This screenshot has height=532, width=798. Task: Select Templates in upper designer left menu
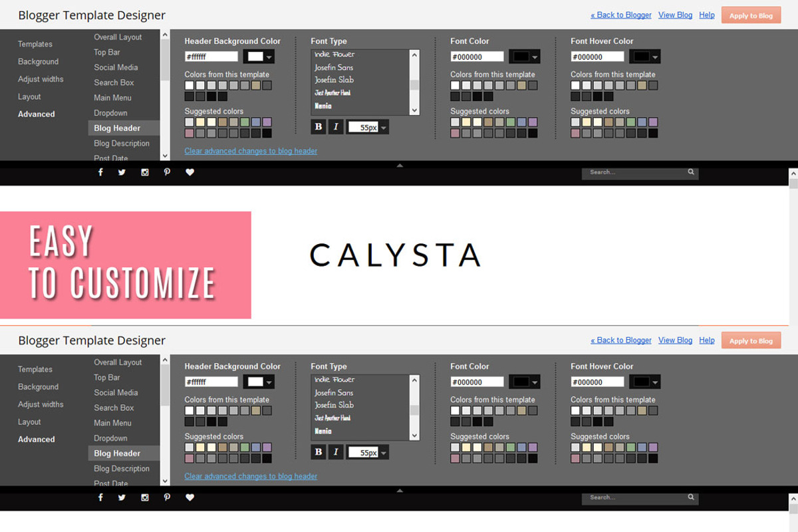click(35, 44)
